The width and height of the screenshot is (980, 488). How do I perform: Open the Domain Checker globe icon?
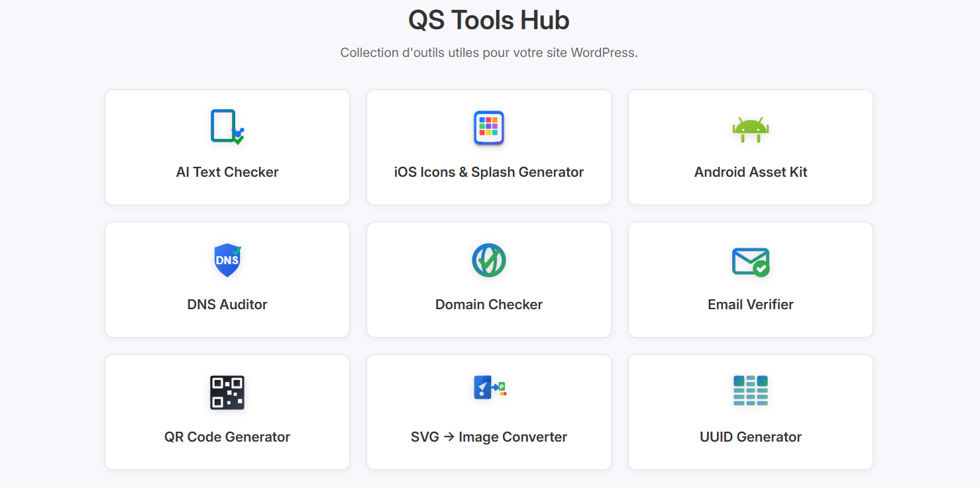pyautogui.click(x=488, y=260)
